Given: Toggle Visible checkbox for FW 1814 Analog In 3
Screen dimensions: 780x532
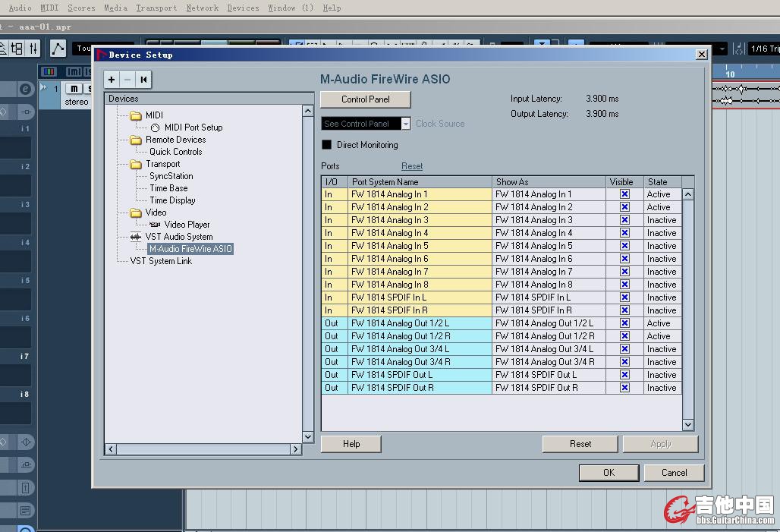Looking at the screenshot, I should click(x=624, y=220).
